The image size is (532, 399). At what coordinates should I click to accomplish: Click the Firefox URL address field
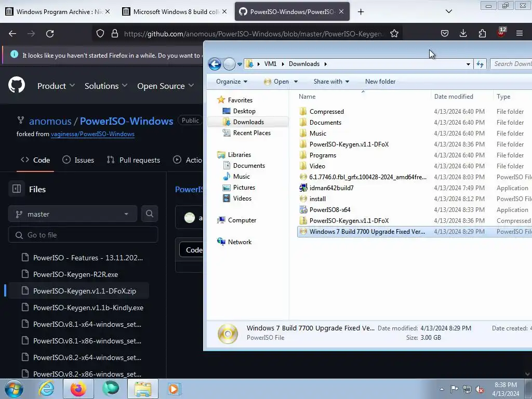pyautogui.click(x=253, y=34)
